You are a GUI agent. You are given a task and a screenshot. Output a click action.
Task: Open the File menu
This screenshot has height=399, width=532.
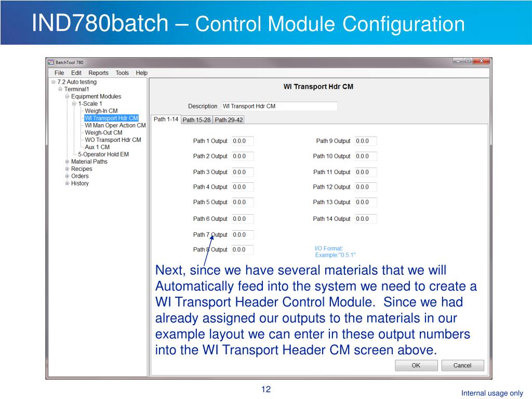(59, 73)
